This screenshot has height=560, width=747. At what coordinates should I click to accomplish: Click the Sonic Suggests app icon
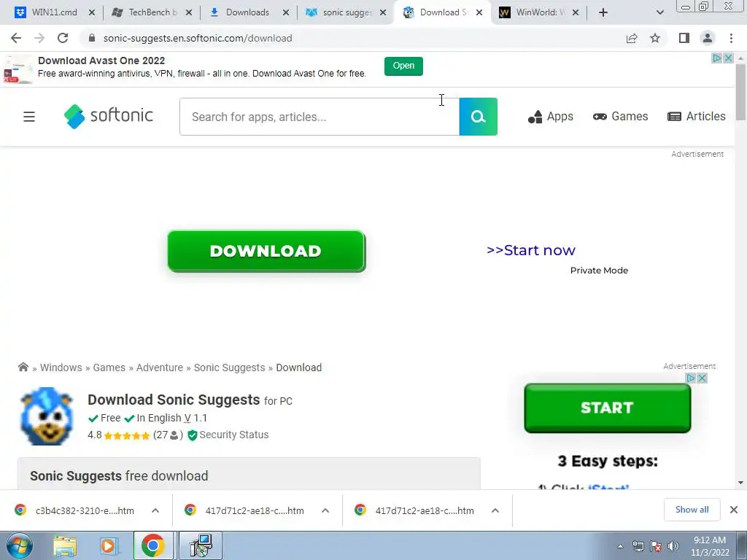(46, 416)
